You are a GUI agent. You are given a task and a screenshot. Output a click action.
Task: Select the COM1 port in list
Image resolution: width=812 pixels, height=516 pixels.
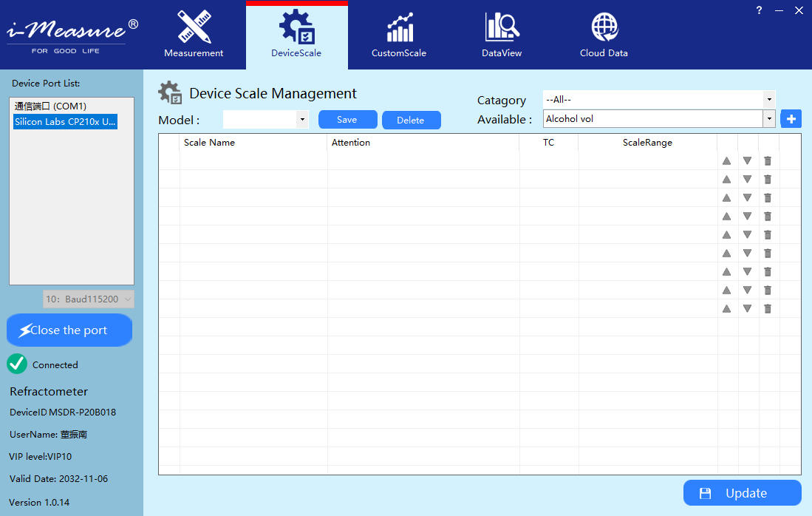tap(50, 106)
